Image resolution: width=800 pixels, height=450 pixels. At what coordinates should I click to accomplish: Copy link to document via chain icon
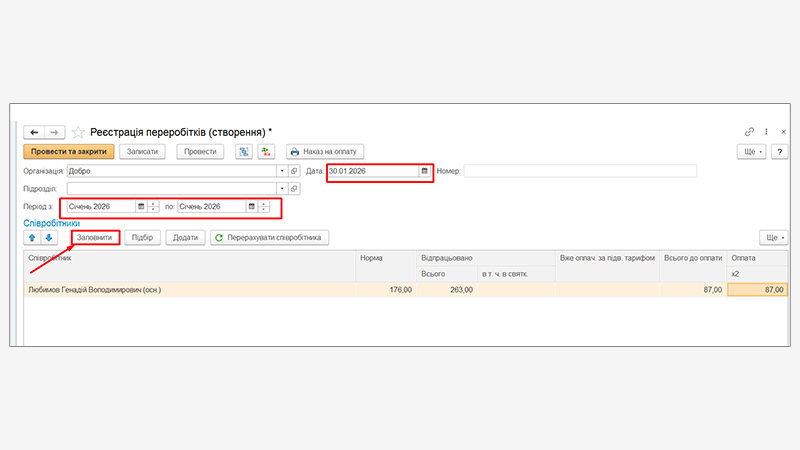(x=749, y=132)
